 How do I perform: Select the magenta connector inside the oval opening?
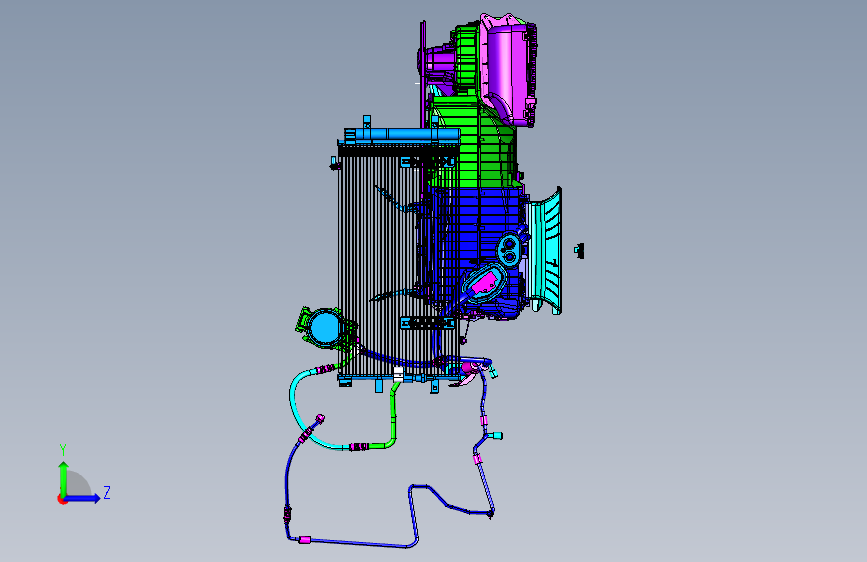pyautogui.click(x=484, y=283)
